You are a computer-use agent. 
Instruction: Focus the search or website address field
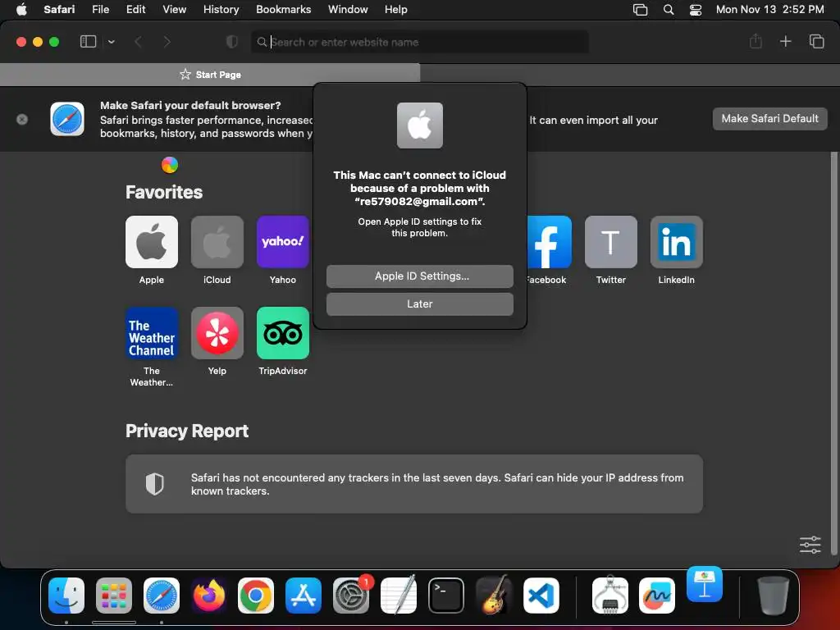pos(420,42)
